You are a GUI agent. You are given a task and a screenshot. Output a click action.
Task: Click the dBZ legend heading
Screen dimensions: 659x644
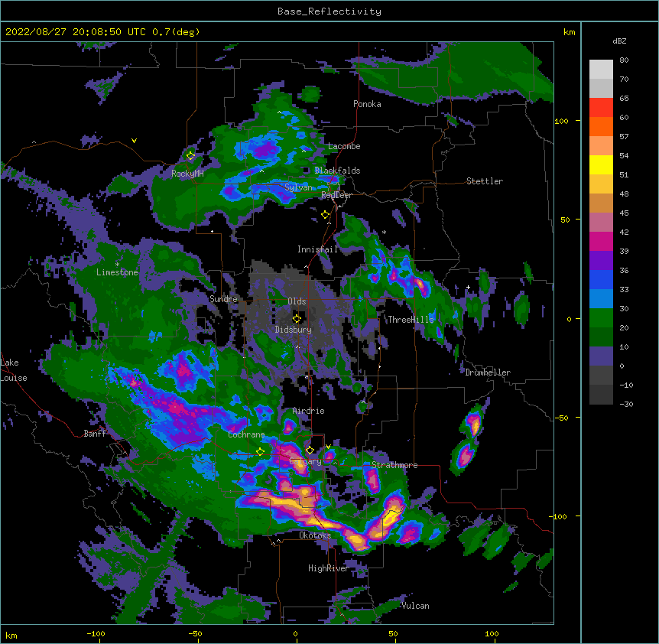point(619,41)
